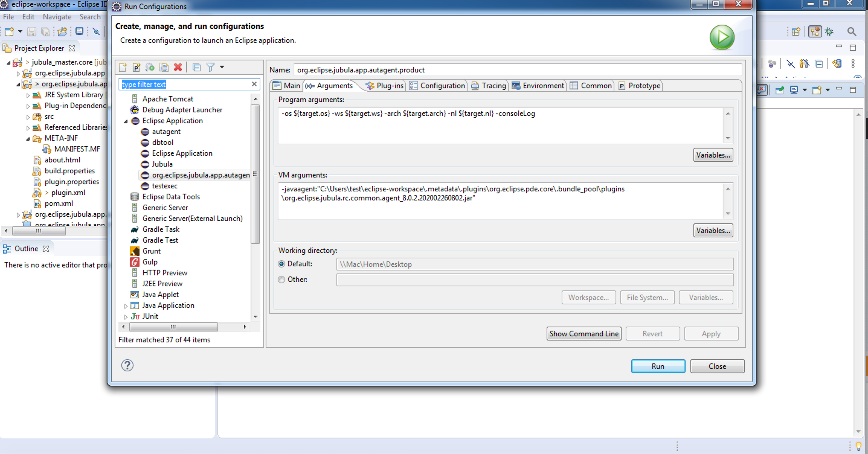Expand JRE System Library in Project Explorer

[28, 95]
